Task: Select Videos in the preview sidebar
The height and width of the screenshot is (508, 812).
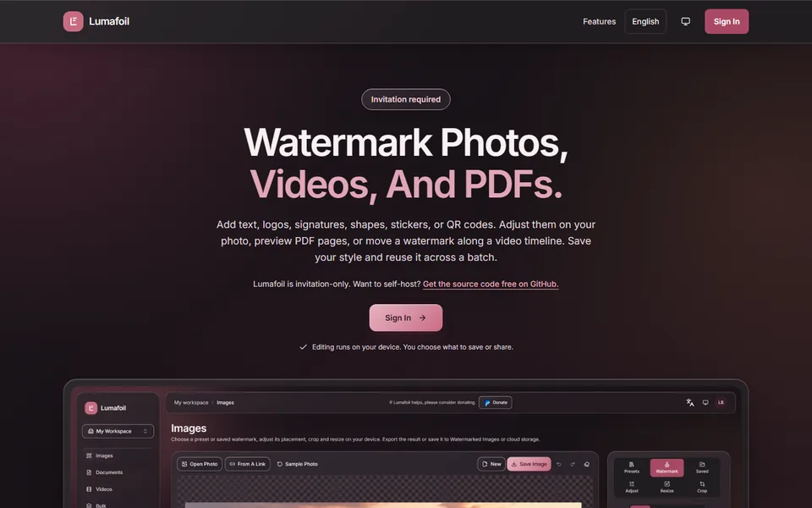Action: [x=100, y=489]
